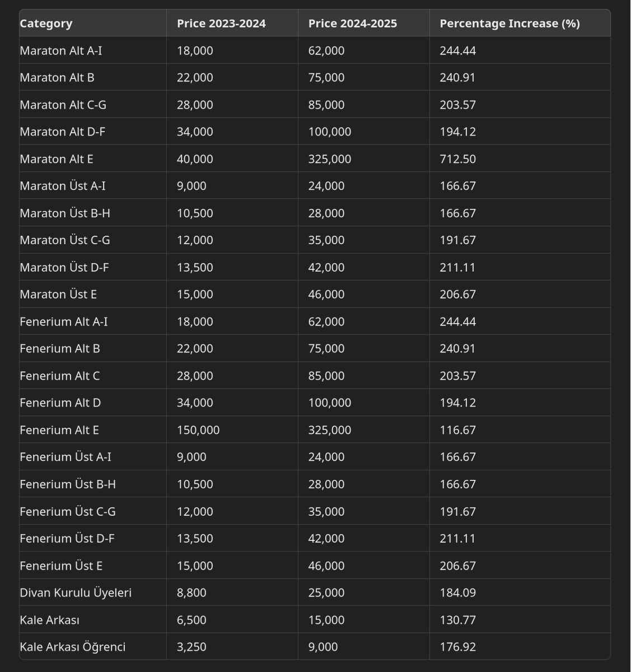The width and height of the screenshot is (631, 672).
Task: Select the Kale Arkası 6,500 price cell
Action: click(x=191, y=620)
